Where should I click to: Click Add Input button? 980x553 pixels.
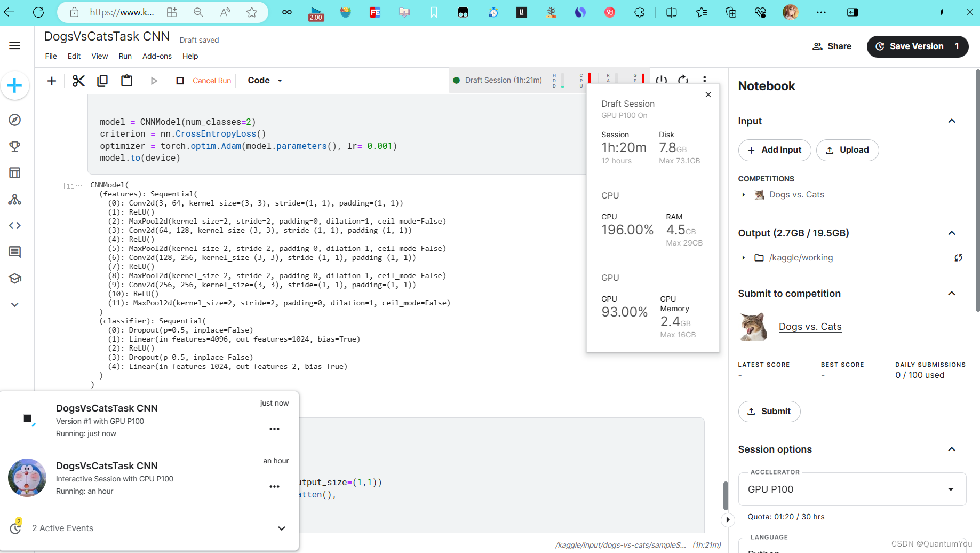click(775, 150)
